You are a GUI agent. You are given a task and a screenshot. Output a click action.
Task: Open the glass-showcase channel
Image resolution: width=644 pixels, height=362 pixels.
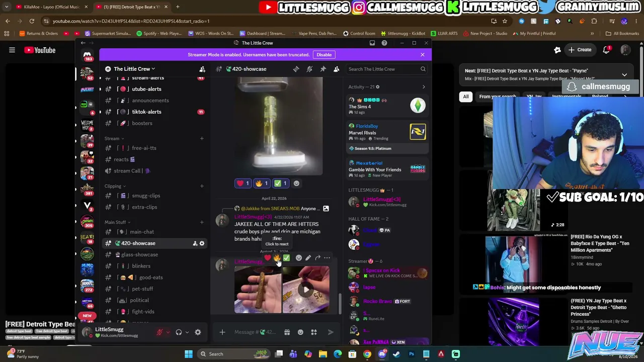click(x=153, y=254)
